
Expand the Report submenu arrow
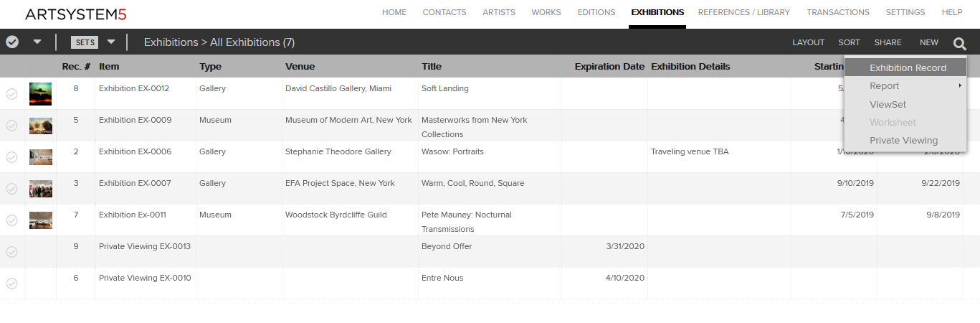point(959,86)
